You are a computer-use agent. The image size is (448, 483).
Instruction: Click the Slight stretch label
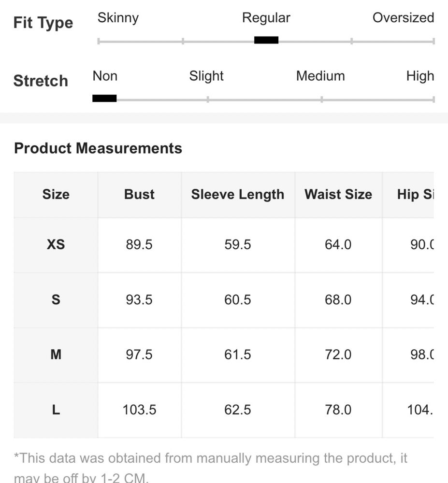[x=206, y=76]
